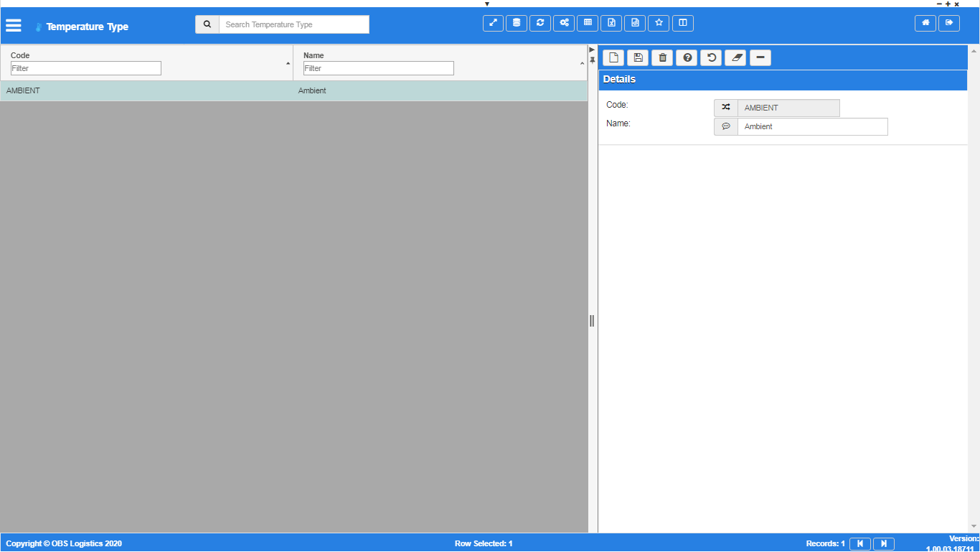Click the window plus maximize control
This screenshot has height=552, width=980.
948,4
